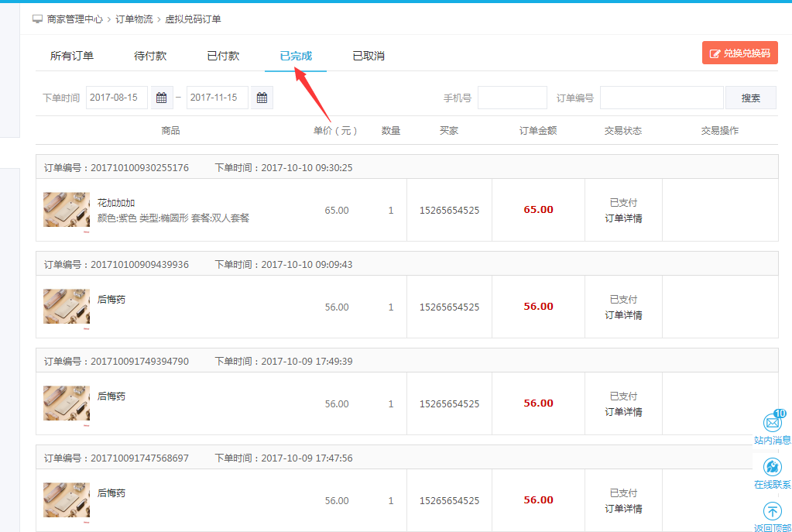This screenshot has width=792, height=532.
Task: Click the 返回顶部 arrow icon
Action: point(772,511)
